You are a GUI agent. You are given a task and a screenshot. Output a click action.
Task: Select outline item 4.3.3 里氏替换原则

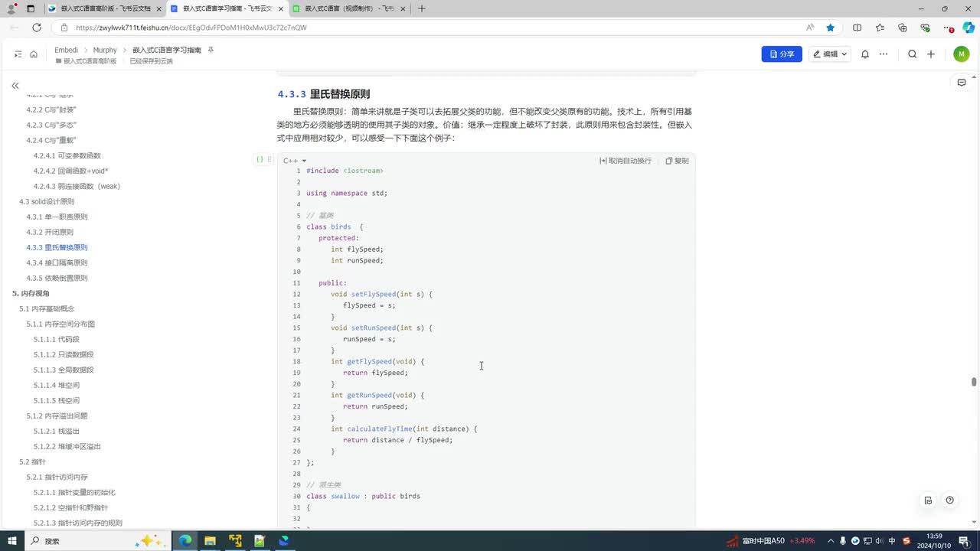57,247
